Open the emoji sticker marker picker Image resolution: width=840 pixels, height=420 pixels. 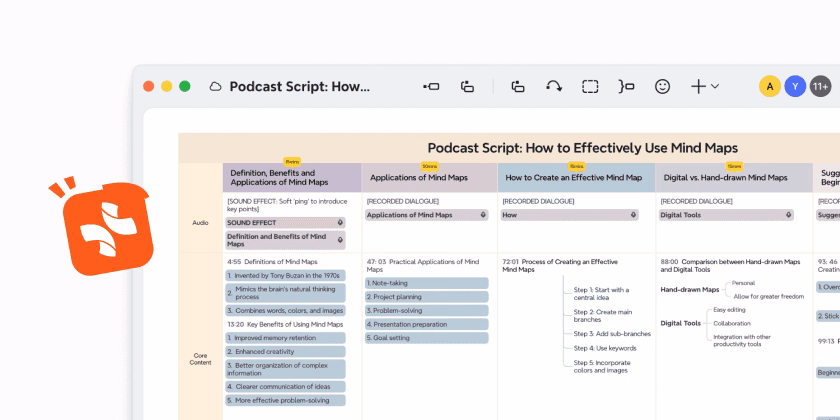(x=662, y=87)
